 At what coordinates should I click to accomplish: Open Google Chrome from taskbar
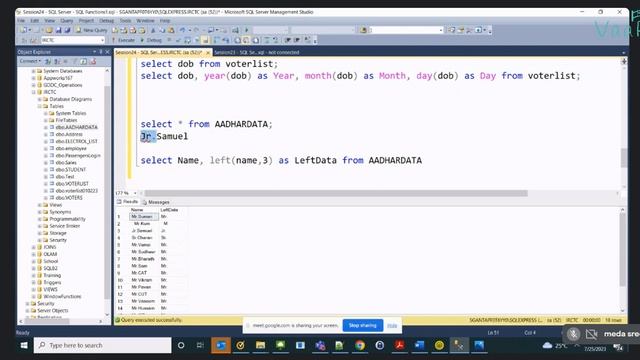coord(360,345)
